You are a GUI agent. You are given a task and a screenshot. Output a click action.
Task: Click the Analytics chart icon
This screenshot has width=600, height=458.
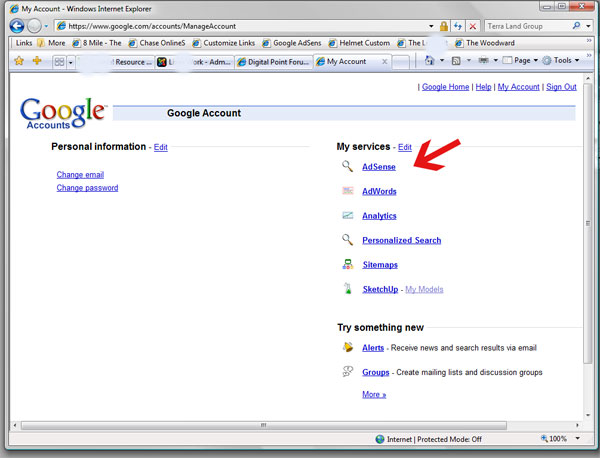click(x=347, y=215)
